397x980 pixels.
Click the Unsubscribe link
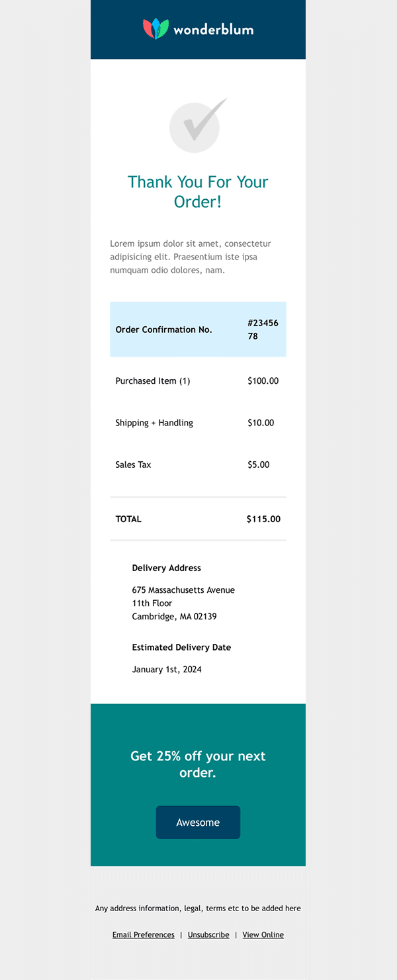pos(208,935)
